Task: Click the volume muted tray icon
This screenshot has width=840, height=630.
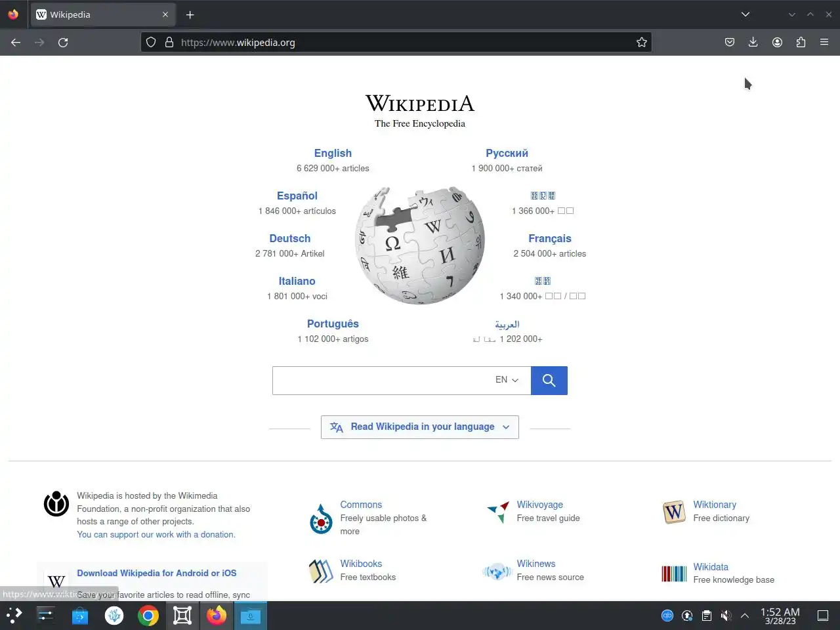Action: pos(726,616)
